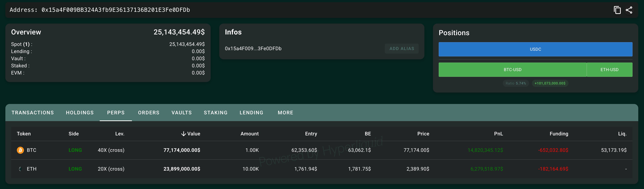644x189 pixels.
Task: Click the Bitcoin icon in the BTC row
Action: pos(20,150)
